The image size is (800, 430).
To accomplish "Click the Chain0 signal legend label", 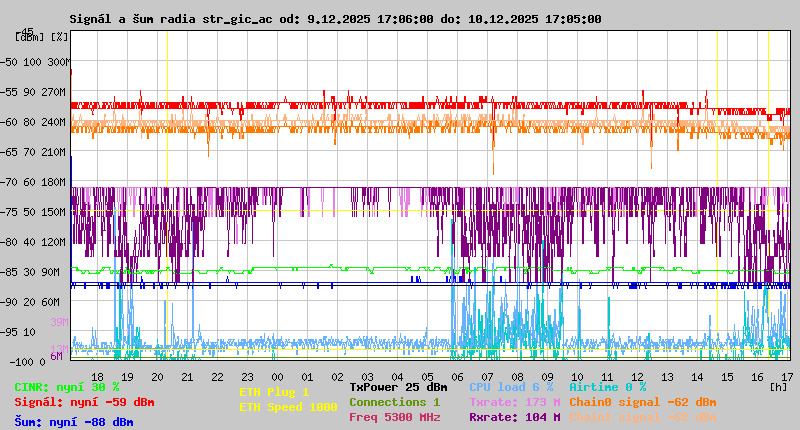I will 642,402.
